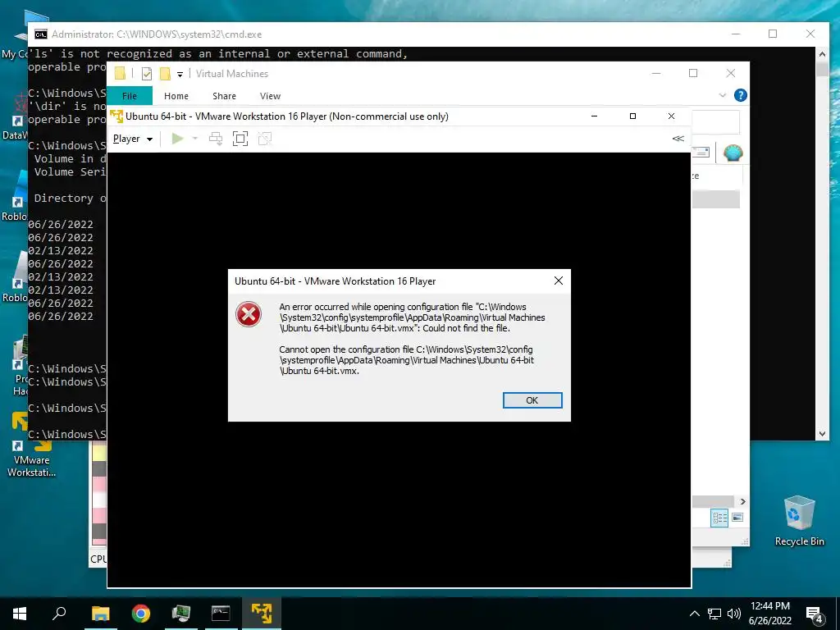Click network status tray icon
This screenshot has height=630, width=840.
714,614
